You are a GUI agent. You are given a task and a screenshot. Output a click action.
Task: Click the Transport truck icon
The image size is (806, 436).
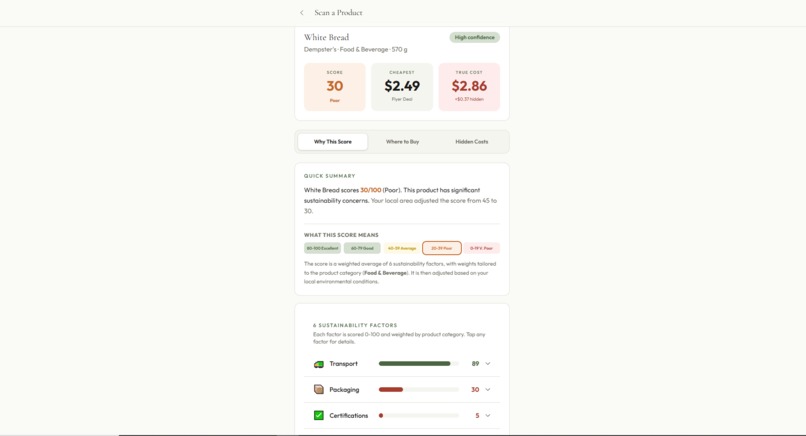click(319, 364)
